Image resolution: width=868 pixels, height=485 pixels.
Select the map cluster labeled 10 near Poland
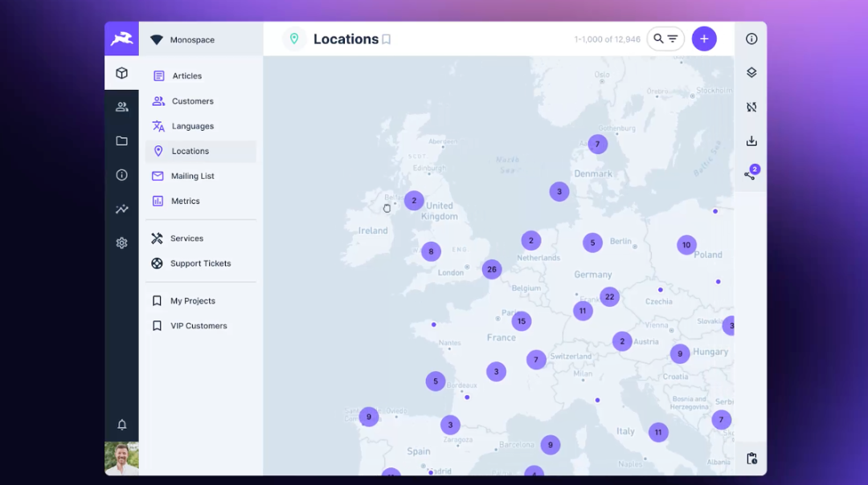point(686,245)
